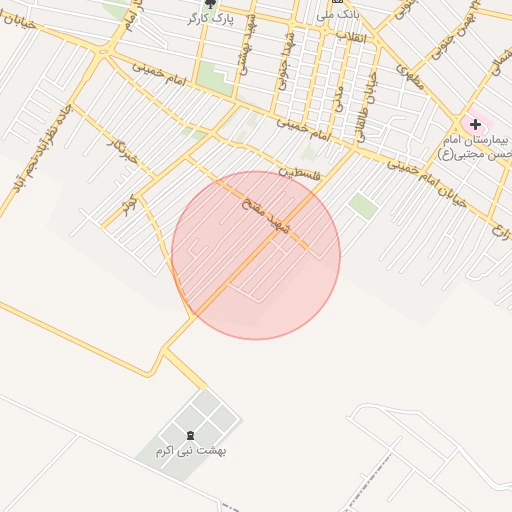Click the green park square east of red circle
The width and height of the screenshot is (512, 512).
click(363, 206)
